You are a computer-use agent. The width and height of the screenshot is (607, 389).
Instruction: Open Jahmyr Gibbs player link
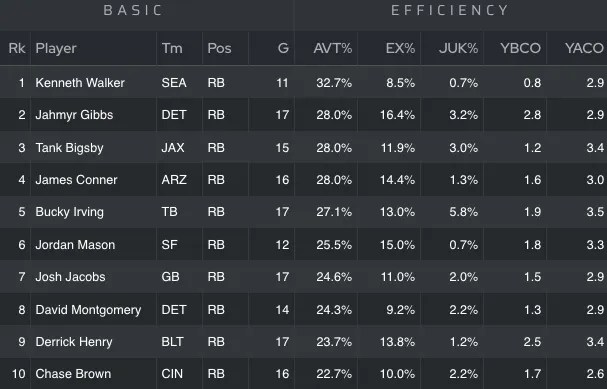pyautogui.click(x=74, y=115)
